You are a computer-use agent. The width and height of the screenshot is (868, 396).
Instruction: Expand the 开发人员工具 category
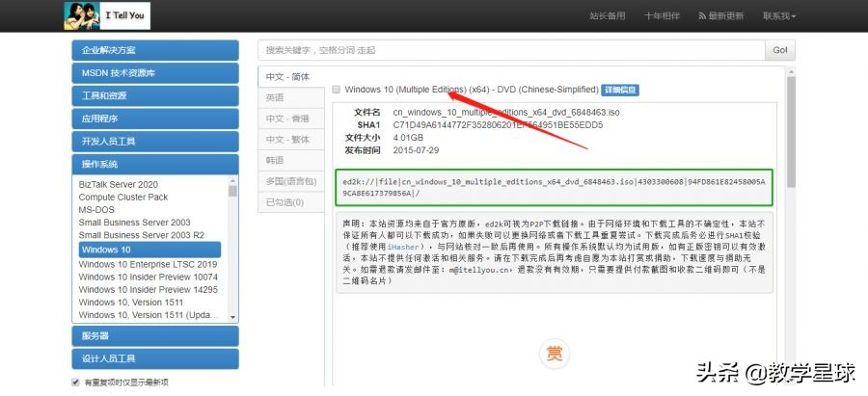click(x=155, y=142)
